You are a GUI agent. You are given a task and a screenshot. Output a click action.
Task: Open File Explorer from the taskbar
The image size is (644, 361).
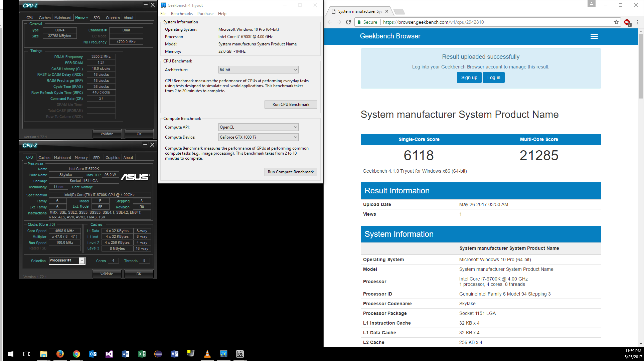(43, 354)
